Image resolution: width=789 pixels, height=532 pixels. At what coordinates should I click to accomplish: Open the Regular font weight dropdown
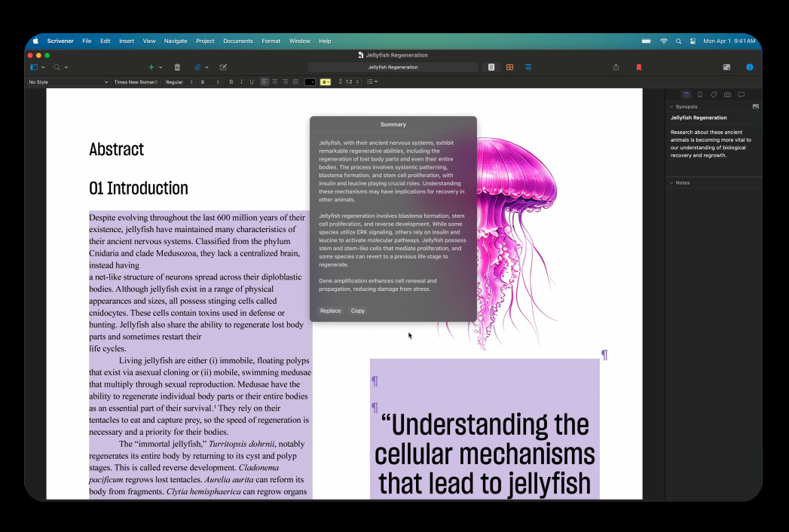pos(179,82)
